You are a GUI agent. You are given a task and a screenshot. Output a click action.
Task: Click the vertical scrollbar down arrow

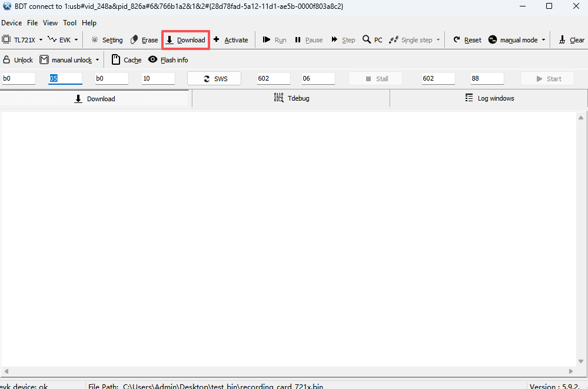pyautogui.click(x=581, y=361)
